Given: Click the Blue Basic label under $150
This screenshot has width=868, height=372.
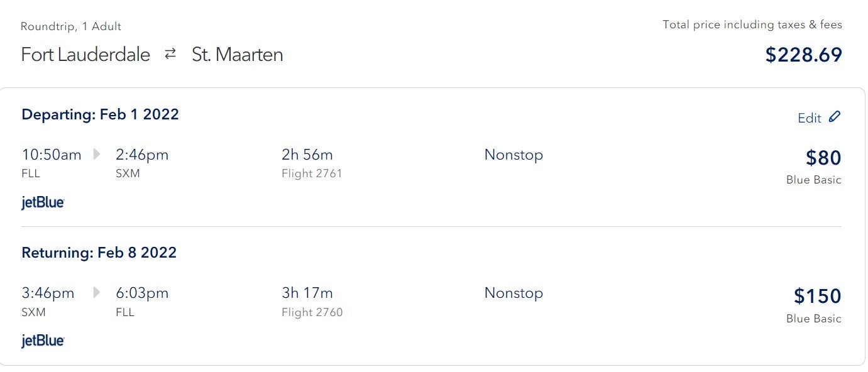Looking at the screenshot, I should pos(813,319).
